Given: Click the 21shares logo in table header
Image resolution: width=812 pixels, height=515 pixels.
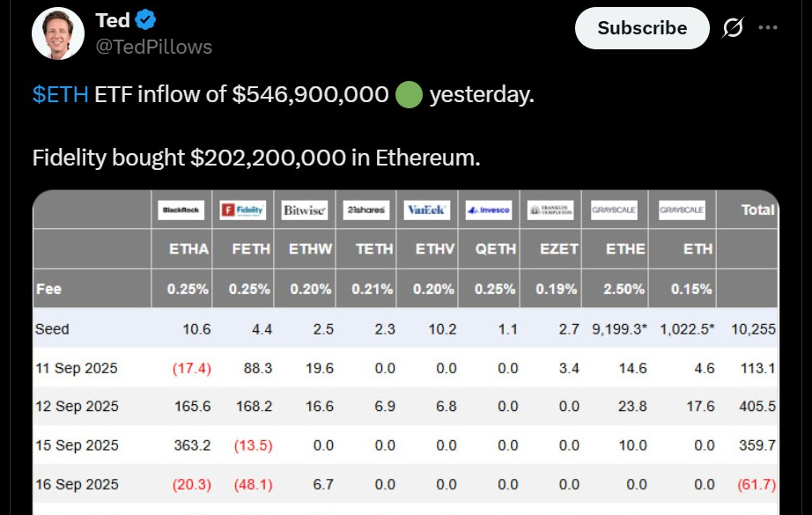Looking at the screenshot, I should 365,210.
